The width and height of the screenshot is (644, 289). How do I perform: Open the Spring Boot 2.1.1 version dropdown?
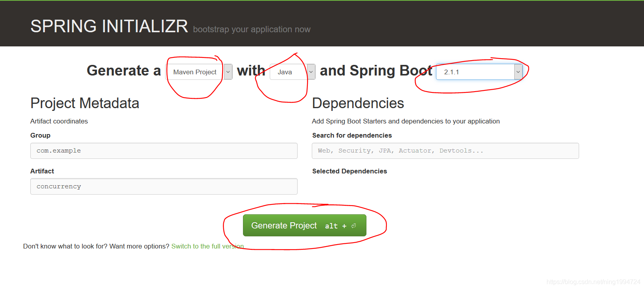[479, 72]
